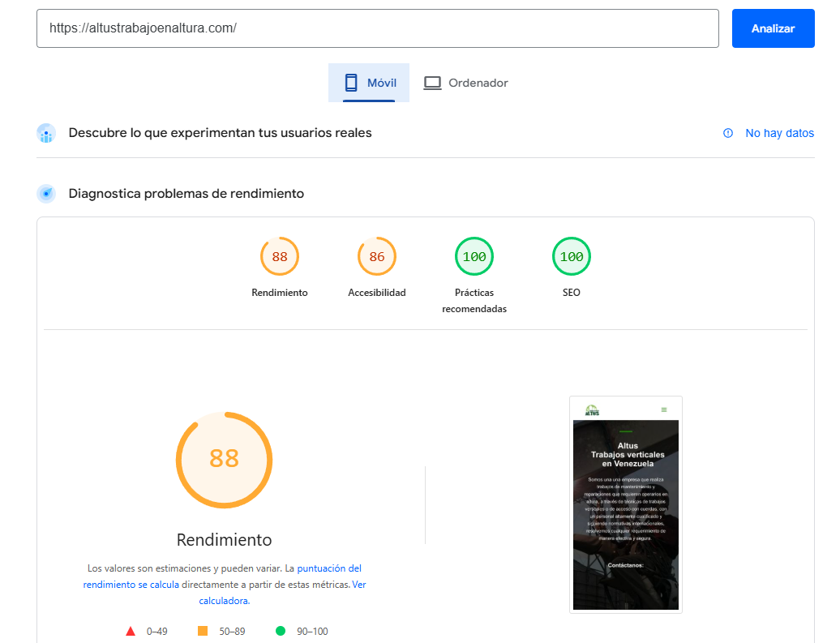Click the mobile page screenshot thumbnail
840x643 pixels.
(626, 504)
